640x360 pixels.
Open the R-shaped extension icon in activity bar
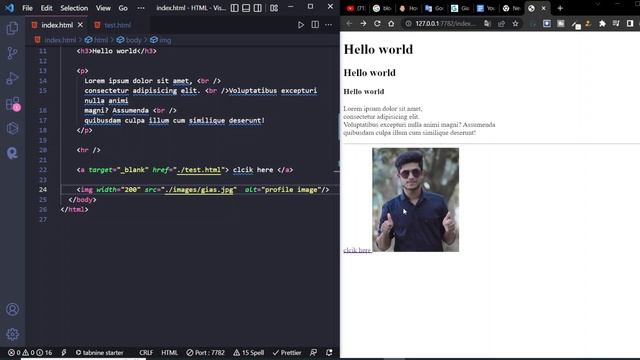tap(12, 153)
